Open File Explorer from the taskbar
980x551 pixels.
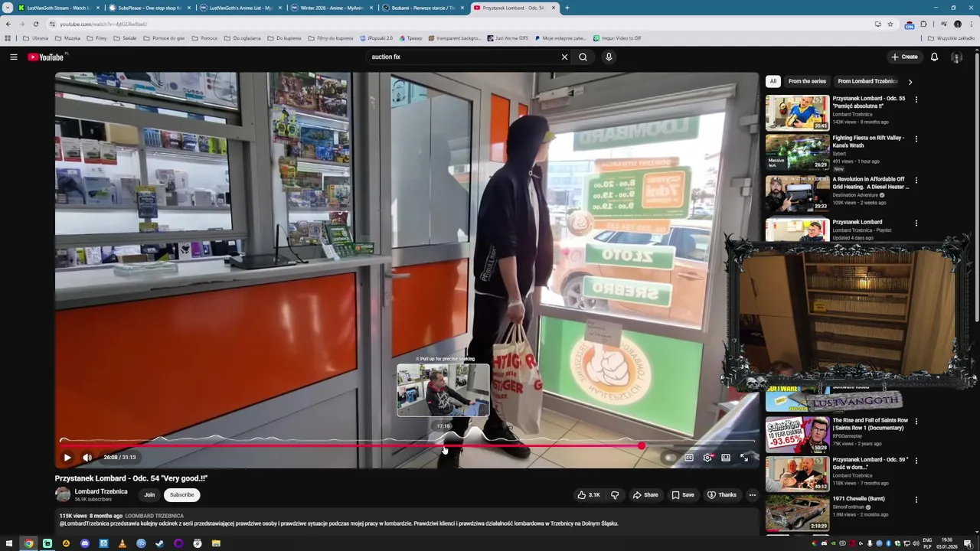pos(216,543)
